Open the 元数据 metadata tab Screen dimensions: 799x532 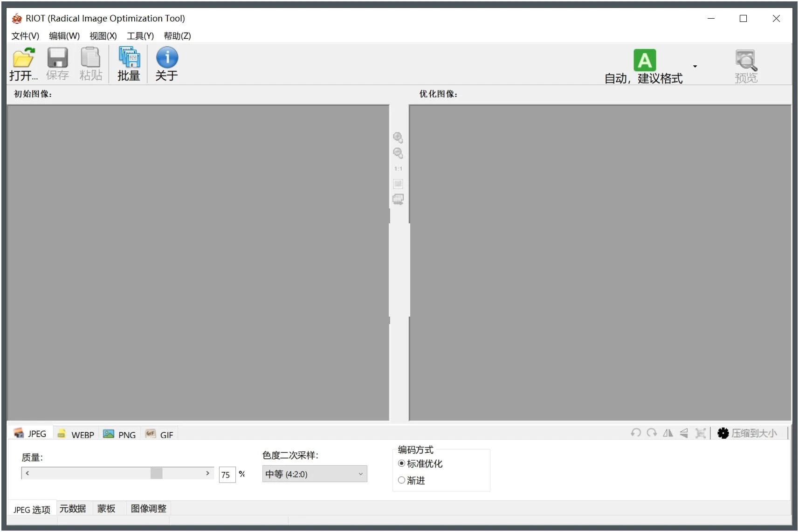tap(73, 509)
